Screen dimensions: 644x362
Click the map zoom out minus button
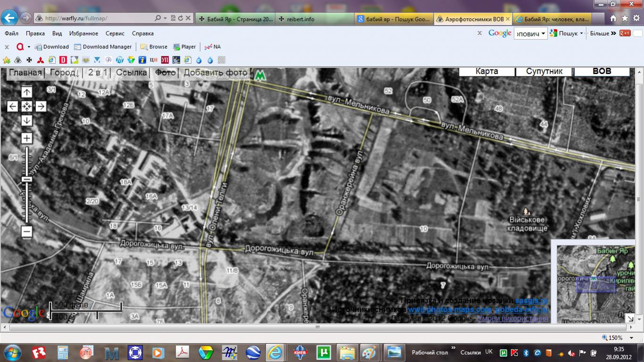tap(26, 231)
